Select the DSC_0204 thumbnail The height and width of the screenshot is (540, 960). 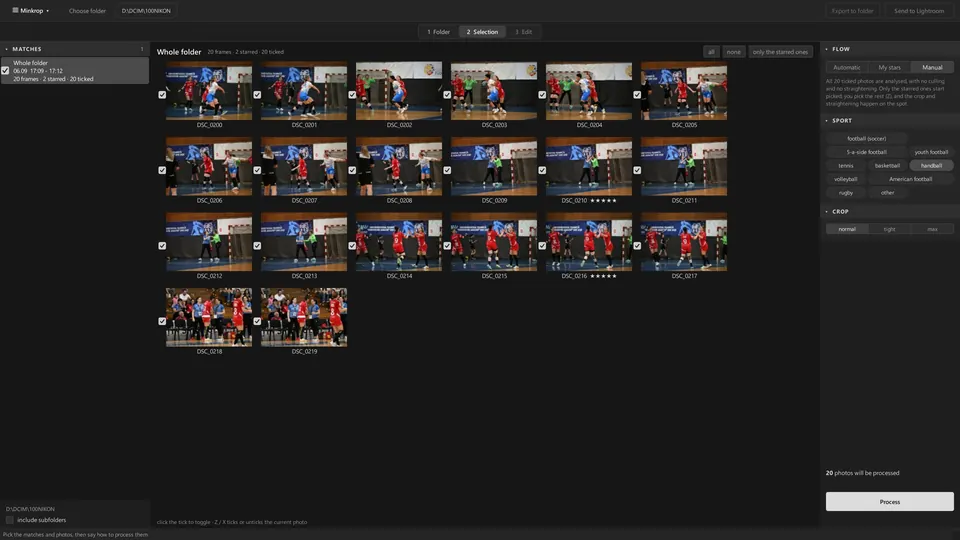point(589,91)
